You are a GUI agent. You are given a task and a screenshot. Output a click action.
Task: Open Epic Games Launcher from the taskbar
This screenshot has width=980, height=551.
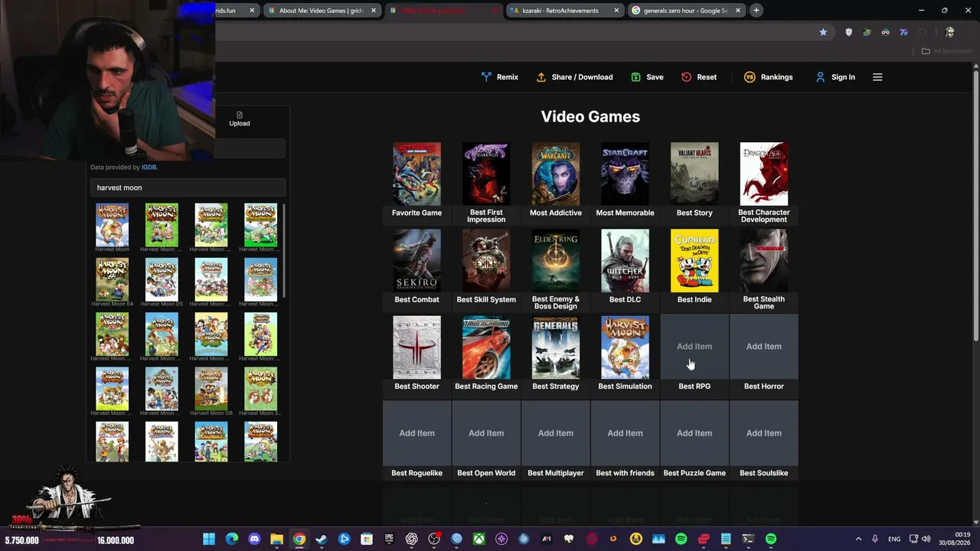389,540
